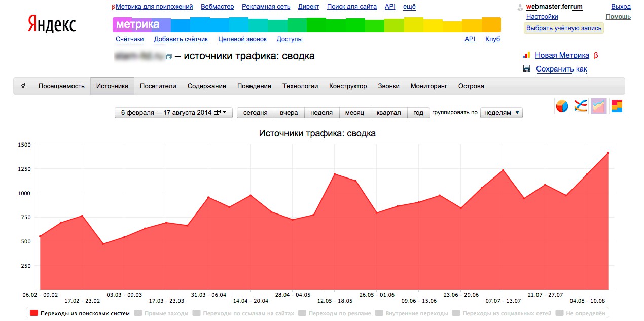
Task: Open the Поведение tab
Action: [254, 86]
